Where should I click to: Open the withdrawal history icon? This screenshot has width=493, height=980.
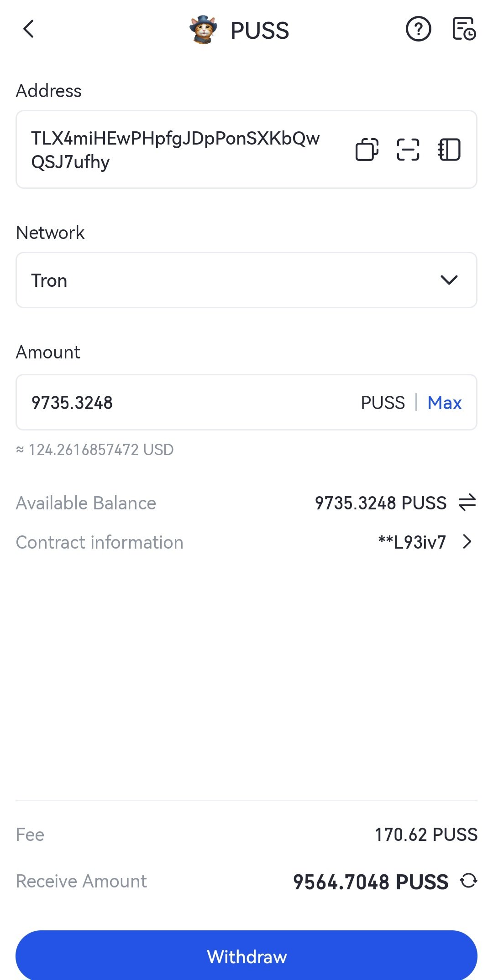(x=464, y=29)
